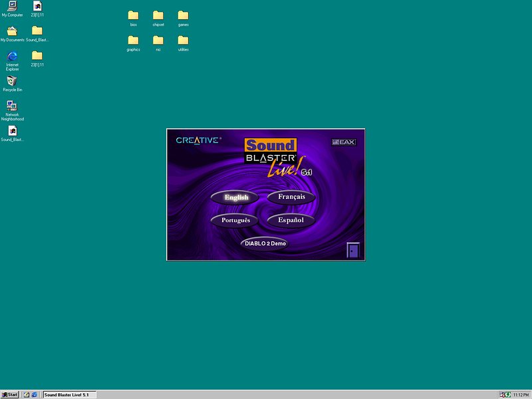Choose English installation language
This screenshot has height=399, width=532.
click(236, 197)
